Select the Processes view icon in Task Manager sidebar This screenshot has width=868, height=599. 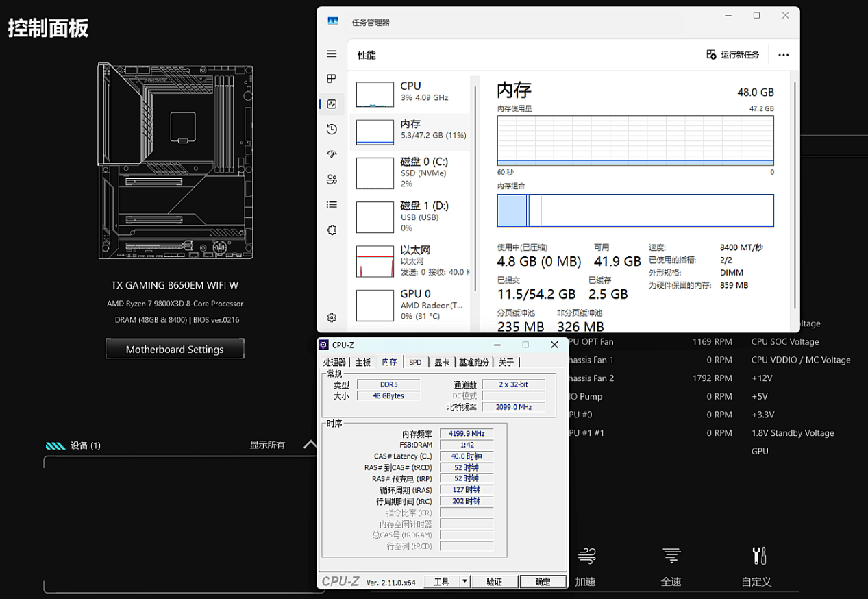coord(332,79)
